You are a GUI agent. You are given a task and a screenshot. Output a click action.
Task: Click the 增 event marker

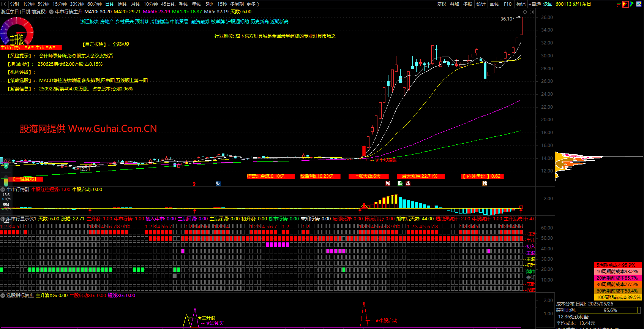[x=388, y=183]
